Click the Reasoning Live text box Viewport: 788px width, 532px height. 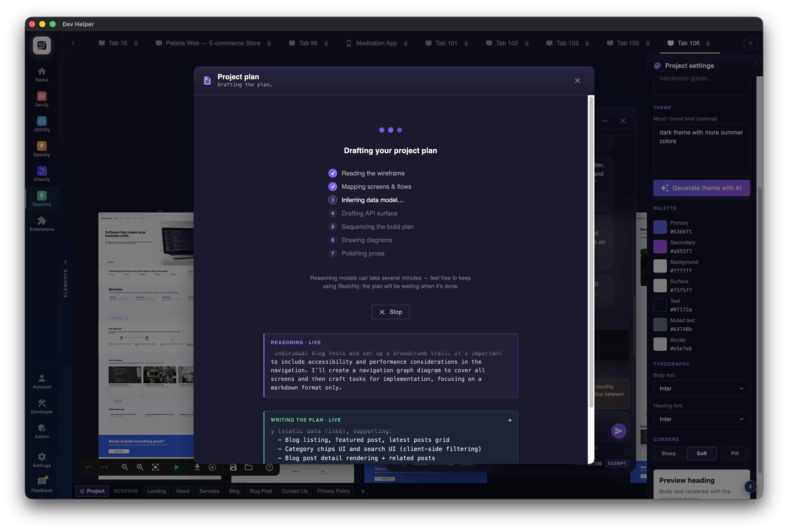click(x=390, y=365)
